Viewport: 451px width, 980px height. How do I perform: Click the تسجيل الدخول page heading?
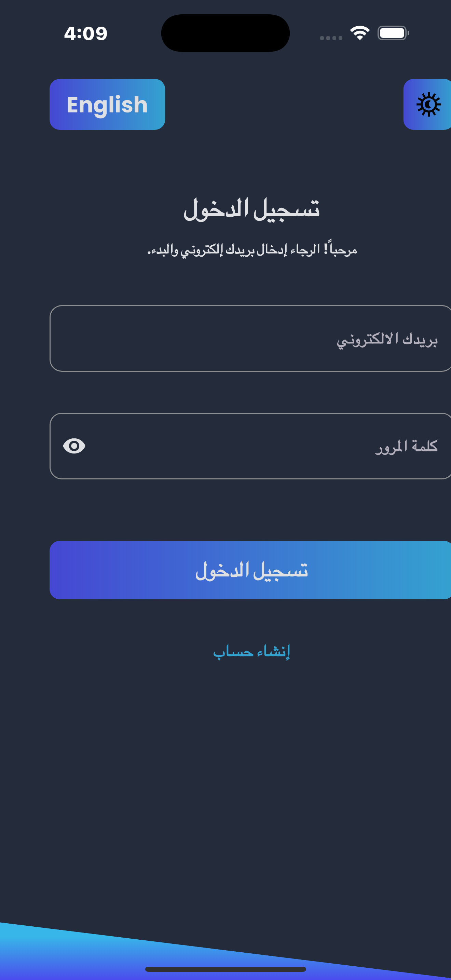tap(251, 209)
